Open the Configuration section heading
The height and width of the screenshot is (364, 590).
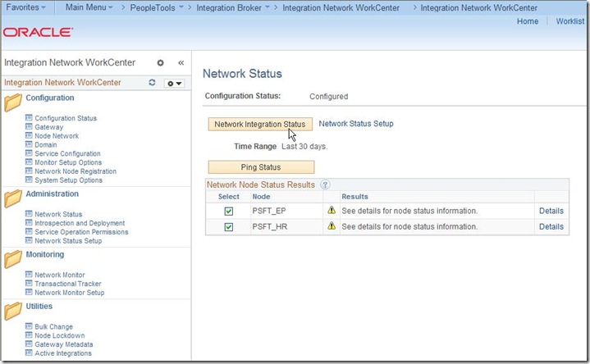(x=50, y=98)
